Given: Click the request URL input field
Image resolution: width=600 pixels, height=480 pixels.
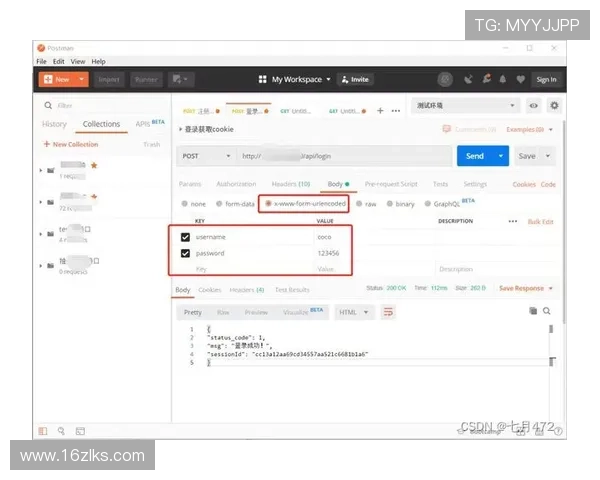Looking at the screenshot, I should (340, 156).
